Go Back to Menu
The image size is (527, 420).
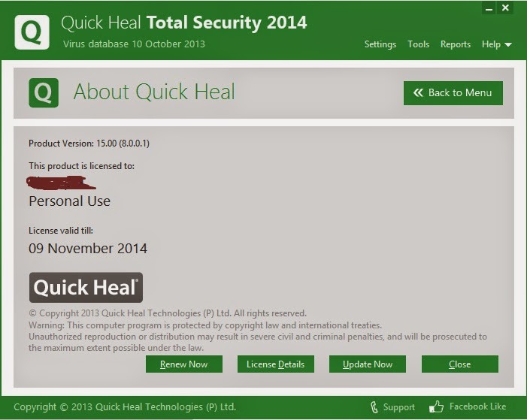tap(453, 93)
